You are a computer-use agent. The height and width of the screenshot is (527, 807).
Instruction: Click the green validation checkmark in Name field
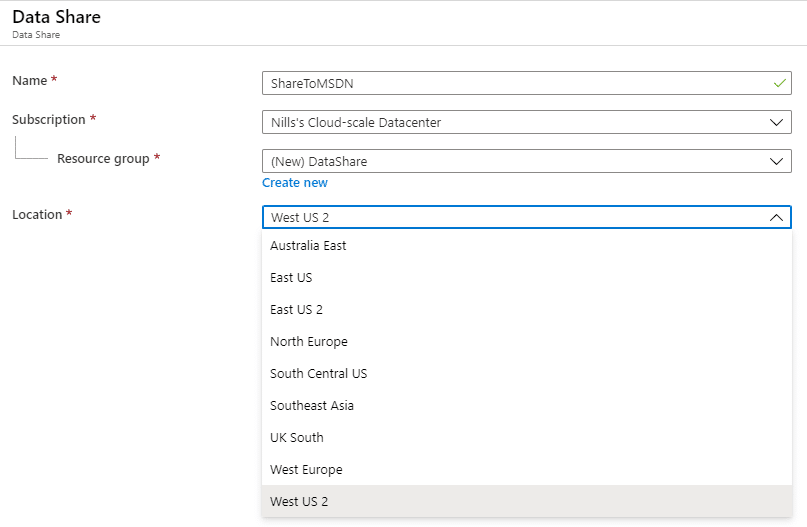(x=779, y=83)
